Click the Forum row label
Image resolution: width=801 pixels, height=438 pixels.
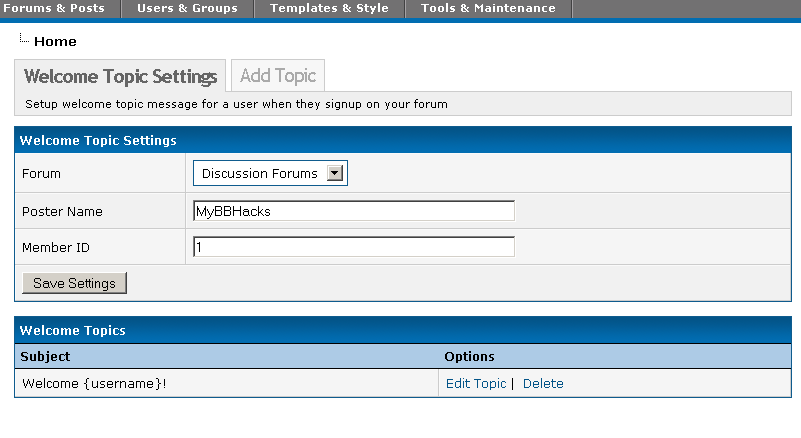41,174
